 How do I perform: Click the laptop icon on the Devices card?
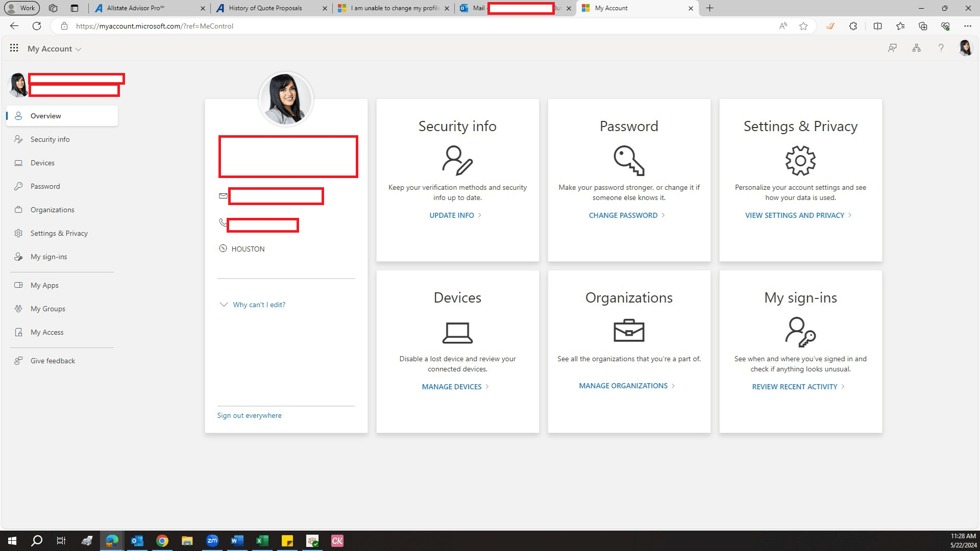(457, 333)
